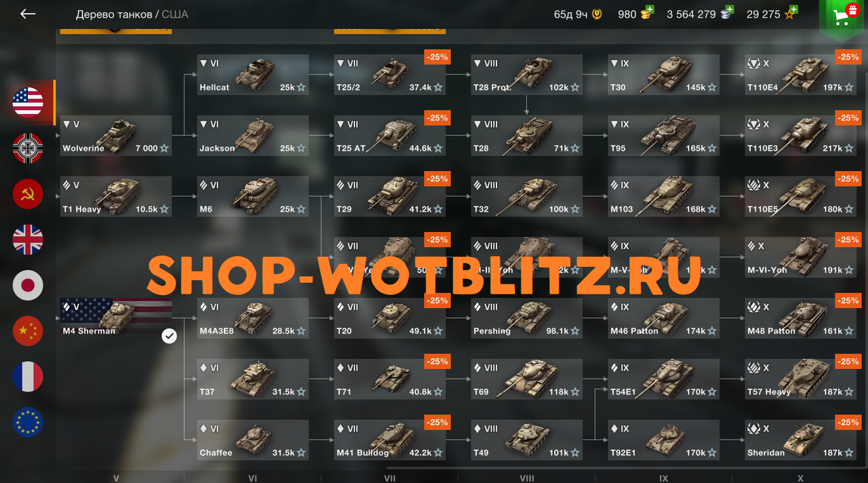Add gold with the plus icon
This screenshot has height=483, width=868.
[650, 10]
